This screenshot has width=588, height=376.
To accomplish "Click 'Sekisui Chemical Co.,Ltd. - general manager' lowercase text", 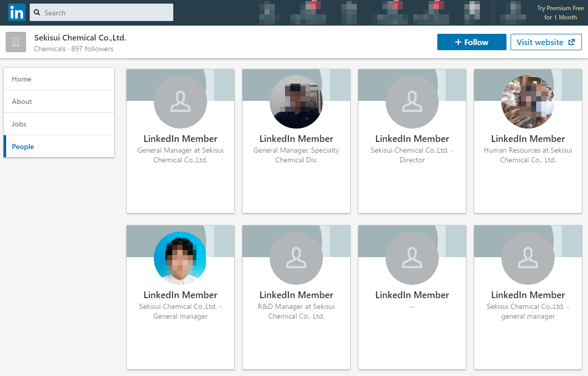I will [x=528, y=311].
